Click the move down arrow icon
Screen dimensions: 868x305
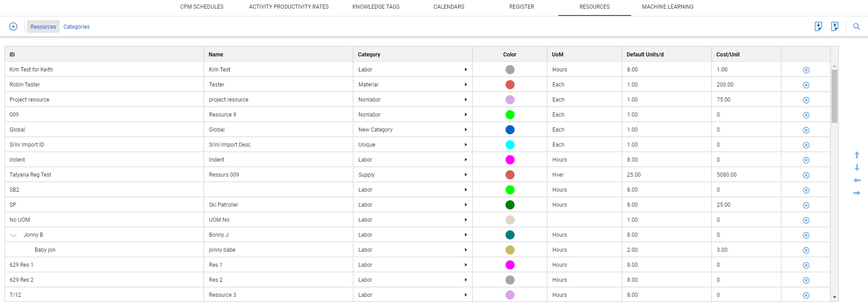tap(857, 168)
